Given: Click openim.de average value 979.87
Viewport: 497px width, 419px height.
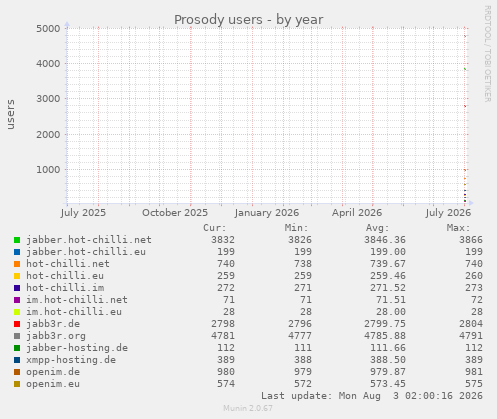Looking at the screenshot, I should pos(388,372).
